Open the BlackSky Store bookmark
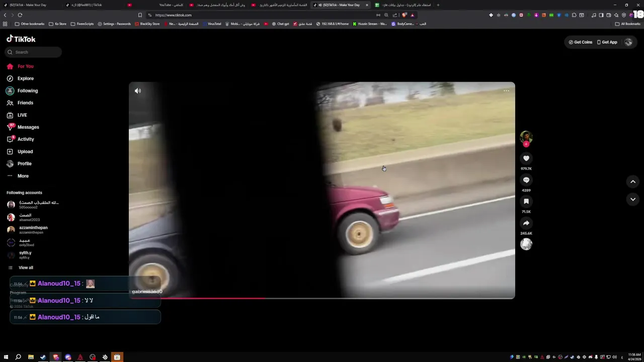This screenshot has width=644, height=362. 147,24
